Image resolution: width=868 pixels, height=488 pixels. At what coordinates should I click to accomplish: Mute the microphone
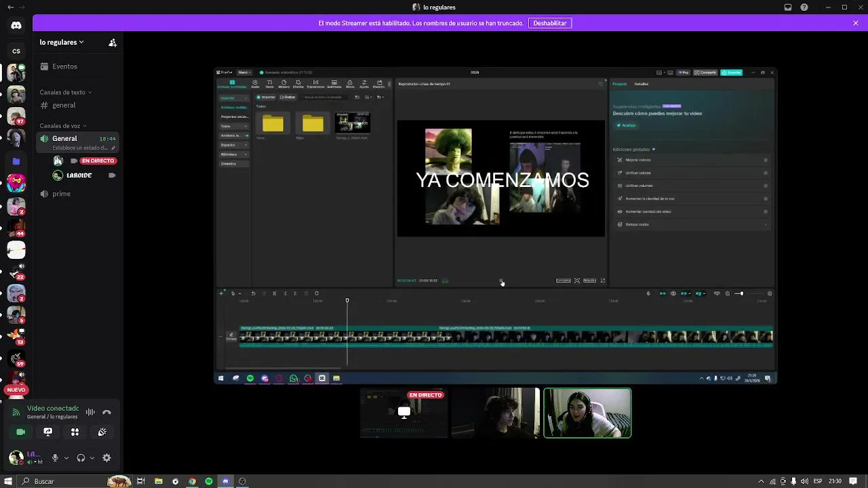point(55,458)
